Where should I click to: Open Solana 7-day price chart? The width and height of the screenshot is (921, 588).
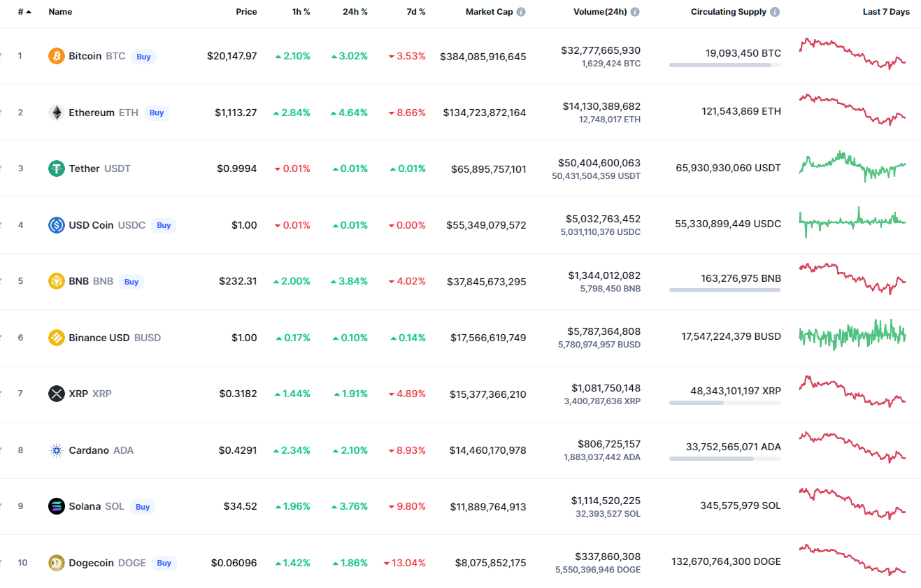click(852, 503)
